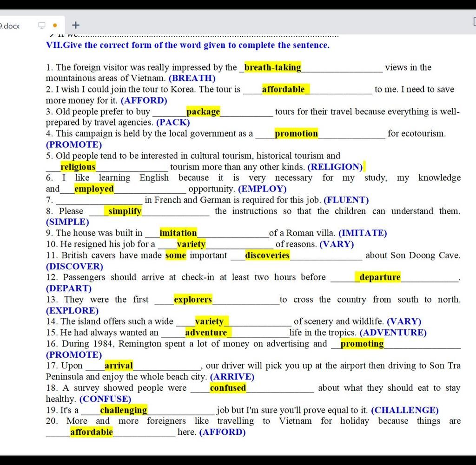Click the highlighted word "some" in sentence 11
This screenshot has height=465, width=476.
[x=175, y=255]
